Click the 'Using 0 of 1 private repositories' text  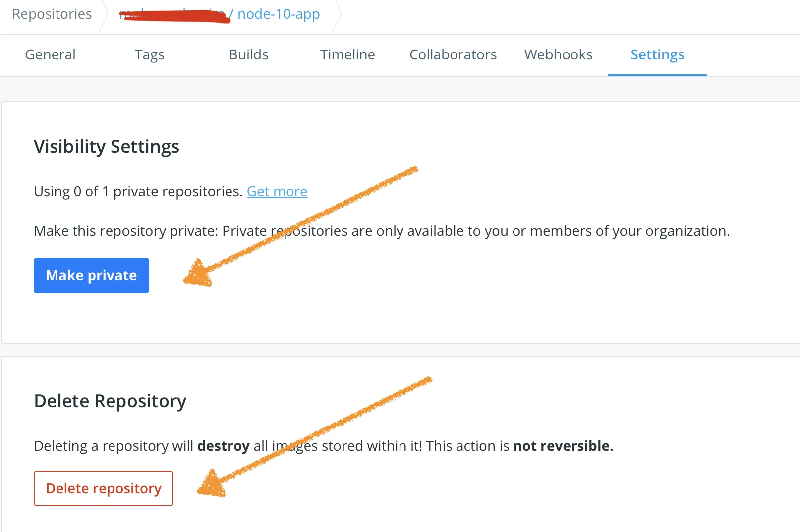click(x=138, y=192)
